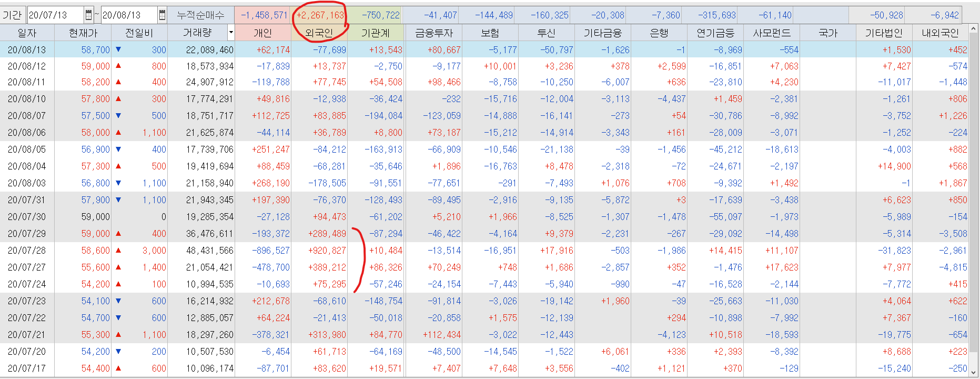Select the 외국인 column header
Image resolution: width=980 pixels, height=379 pixels.
coord(319,33)
